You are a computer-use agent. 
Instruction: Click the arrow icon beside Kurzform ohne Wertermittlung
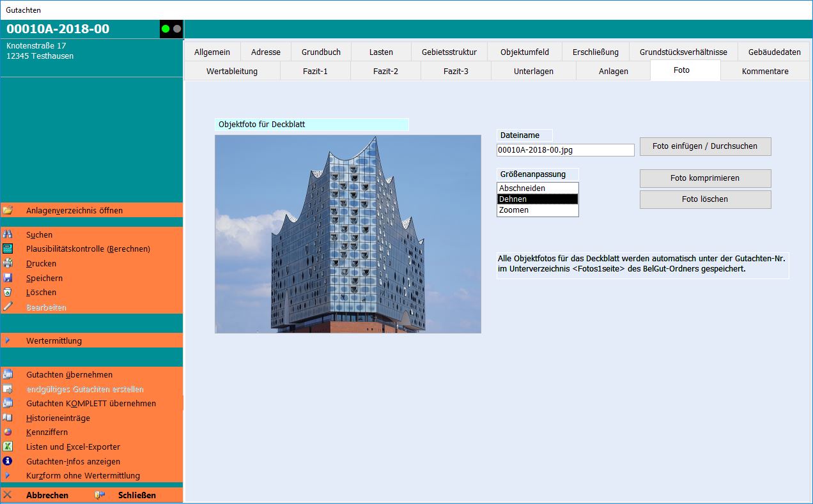(x=8, y=475)
